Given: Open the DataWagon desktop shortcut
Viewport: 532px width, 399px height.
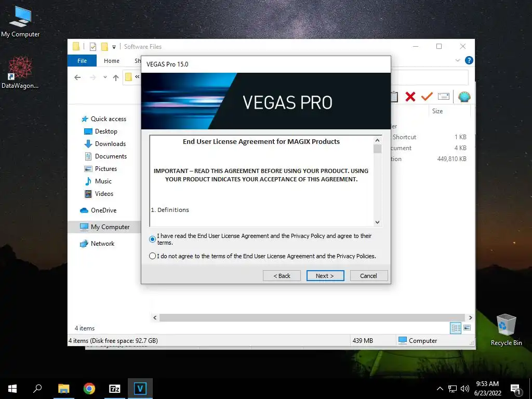Looking at the screenshot, I should [20, 73].
